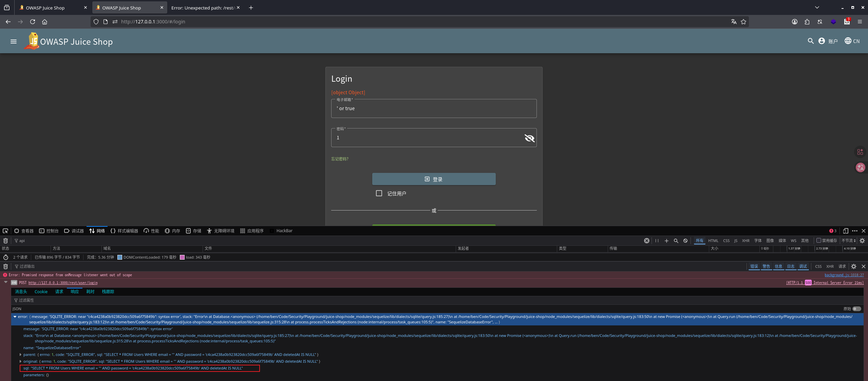
Task: Expand the 'original' JSON node
Action: click(20, 361)
